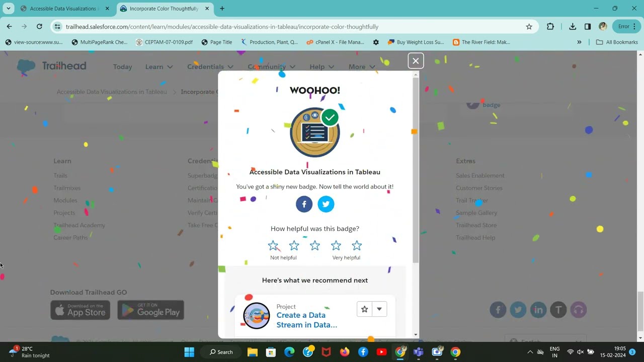Reload the current page
644x362 pixels.
(x=39, y=27)
